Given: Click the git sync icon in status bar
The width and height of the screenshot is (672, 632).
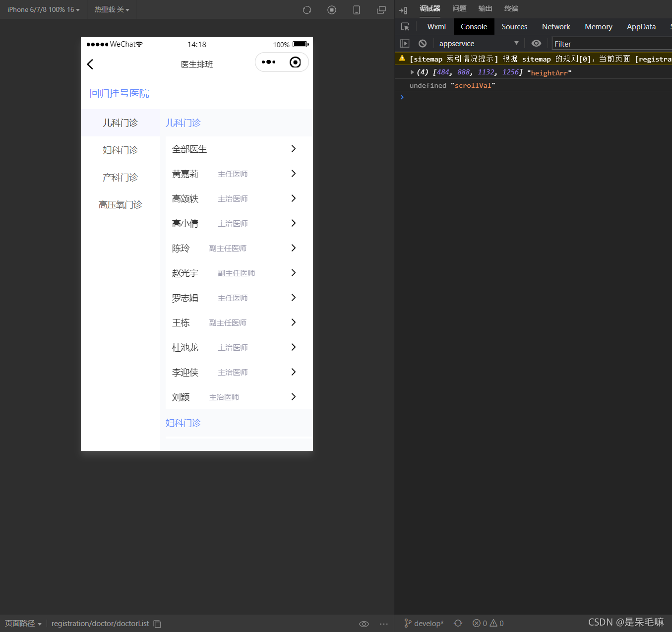Looking at the screenshot, I should pyautogui.click(x=458, y=623).
